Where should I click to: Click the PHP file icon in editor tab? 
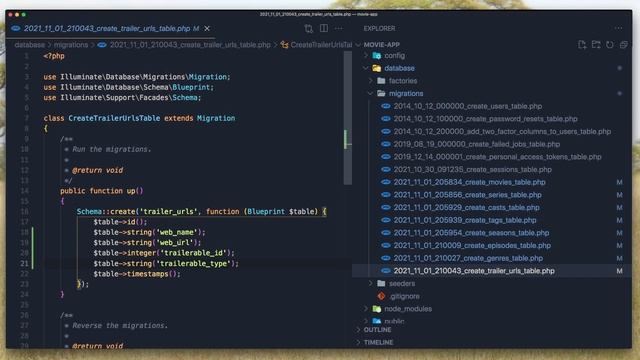16,28
